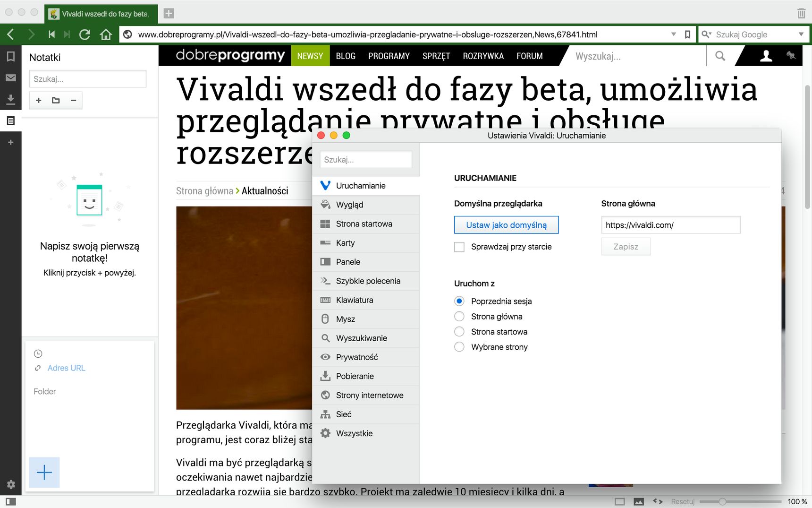The image size is (812, 508).
Task: Toggle image loading in status bar
Action: tap(639, 501)
